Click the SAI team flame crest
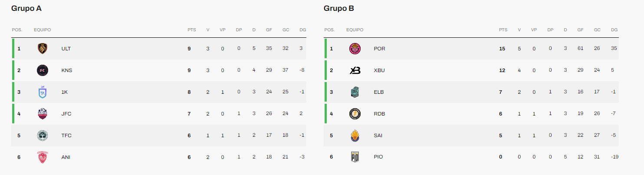This screenshot has height=175, width=644. click(355, 135)
